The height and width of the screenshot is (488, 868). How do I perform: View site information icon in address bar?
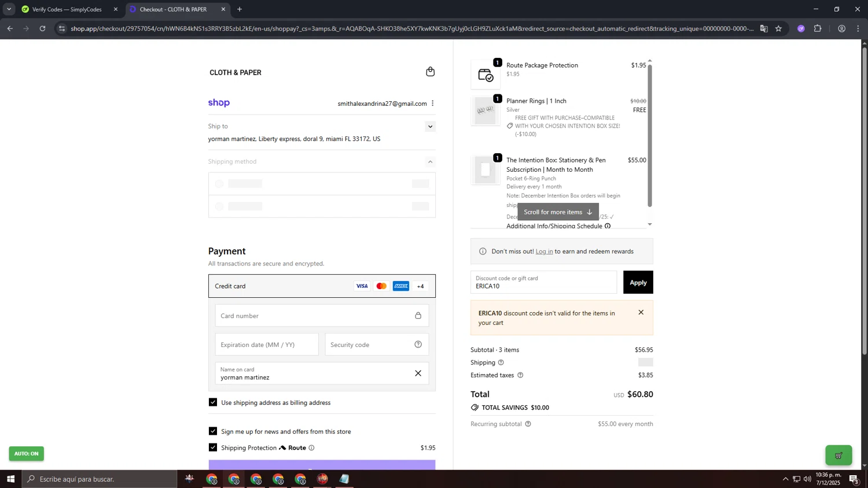tap(62, 28)
